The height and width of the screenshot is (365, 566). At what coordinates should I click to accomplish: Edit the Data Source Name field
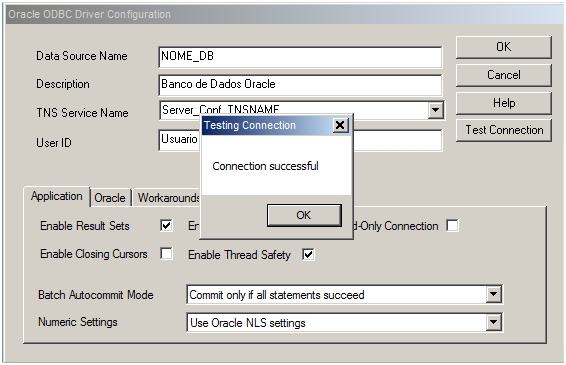(x=300, y=57)
